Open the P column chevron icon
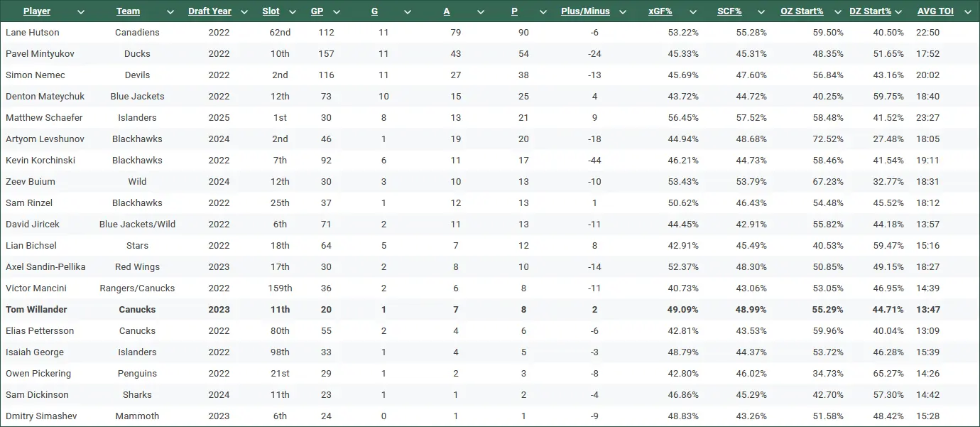Screen dimensions: 980x427 tap(543, 12)
